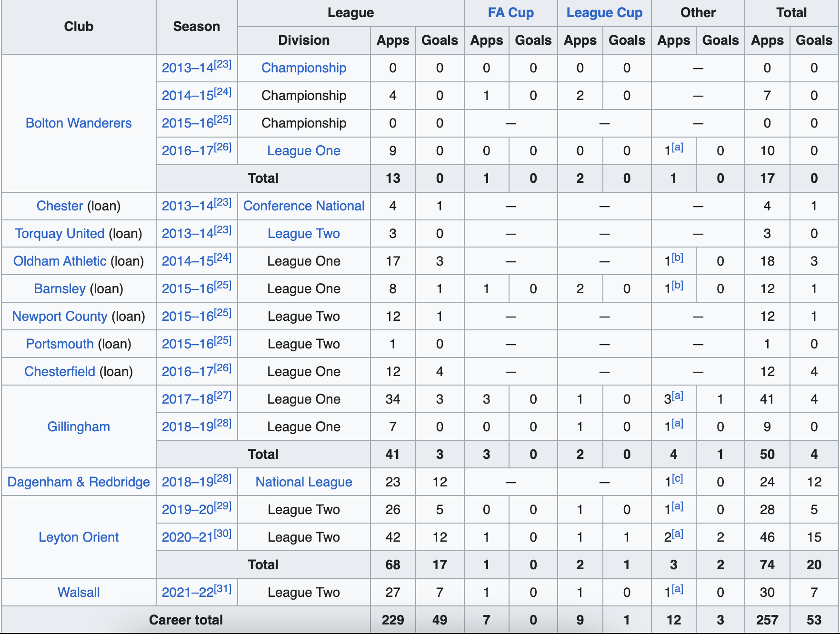This screenshot has height=634, width=840.
Task: Open the Walsall club link
Action: pyautogui.click(x=79, y=592)
